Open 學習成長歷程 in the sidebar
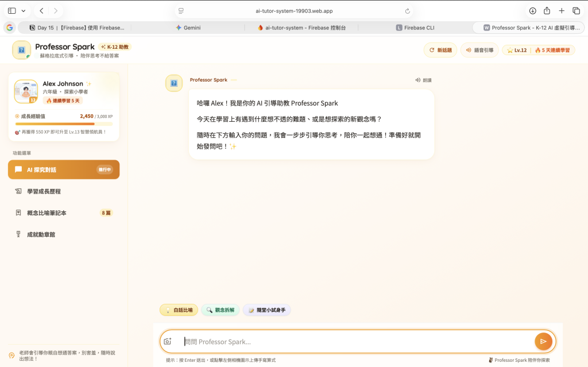This screenshot has height=367, width=588. coord(64,191)
